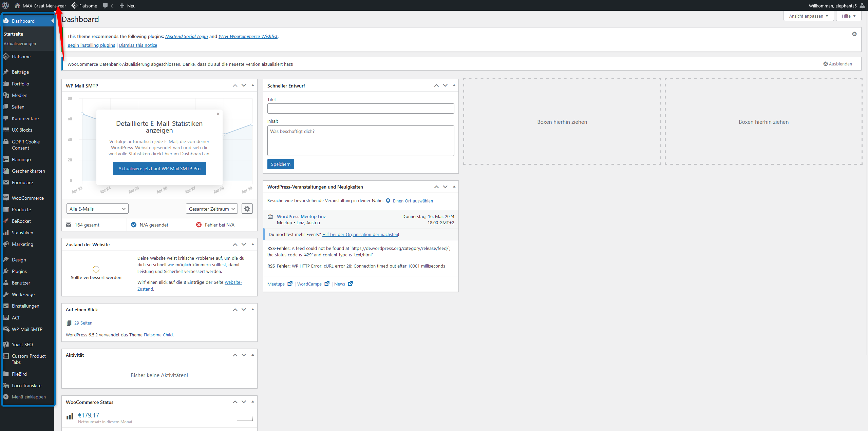Viewport: 868px width, 431px height.
Task: Expand the Hilfe dropdown tab
Action: 849,16
